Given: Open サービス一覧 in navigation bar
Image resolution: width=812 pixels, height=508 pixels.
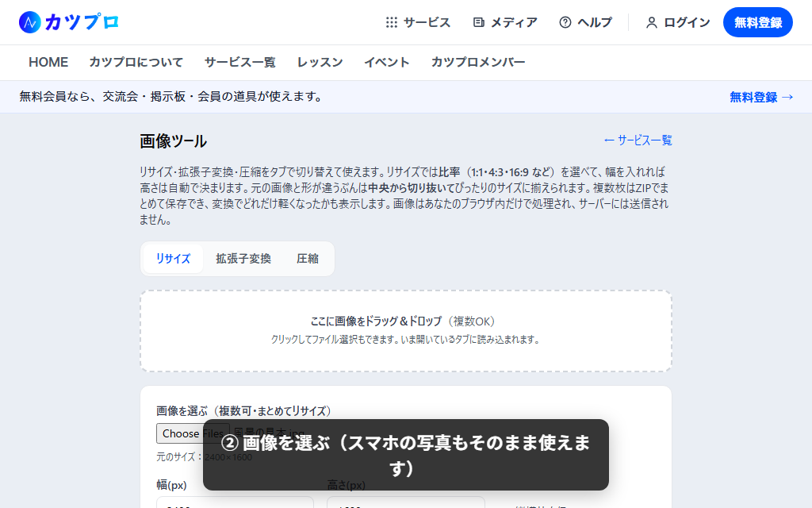Looking at the screenshot, I should point(239,62).
